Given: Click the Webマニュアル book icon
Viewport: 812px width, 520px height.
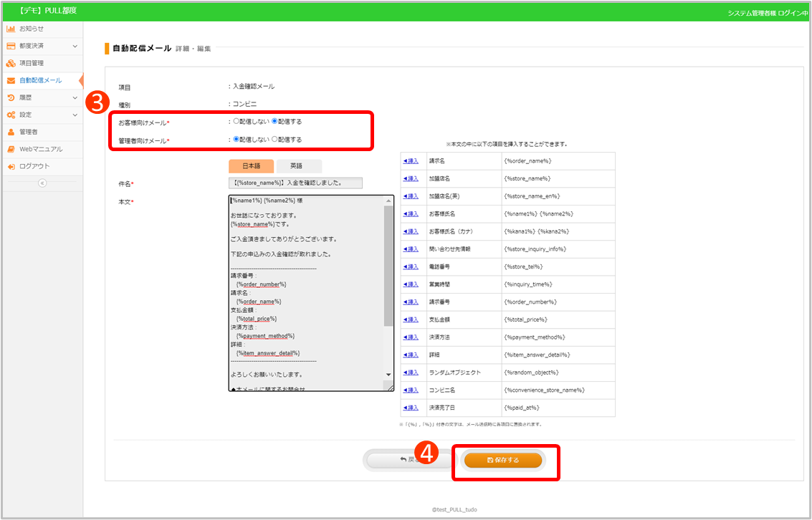Looking at the screenshot, I should [x=11, y=149].
